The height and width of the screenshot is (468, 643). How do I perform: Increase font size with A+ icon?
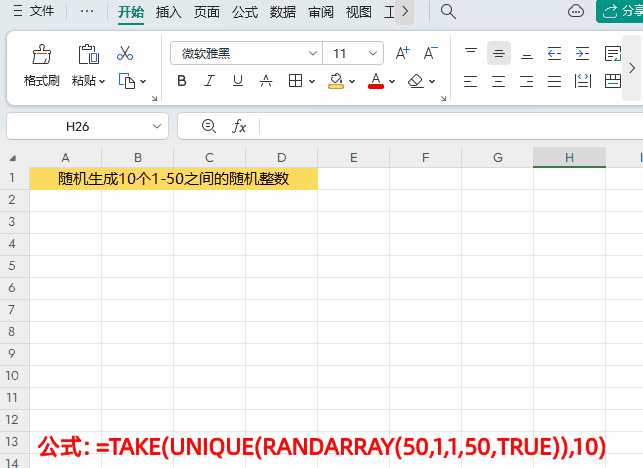[x=402, y=53]
